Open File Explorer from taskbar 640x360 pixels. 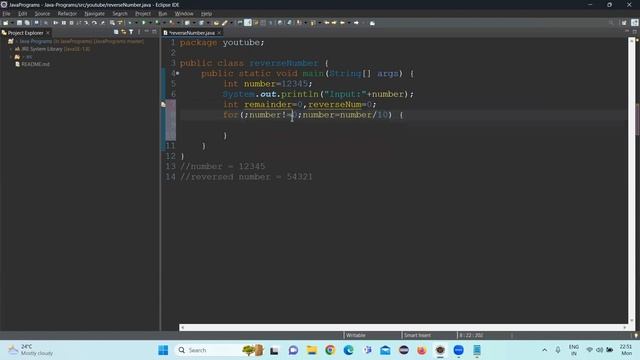tap(312, 350)
